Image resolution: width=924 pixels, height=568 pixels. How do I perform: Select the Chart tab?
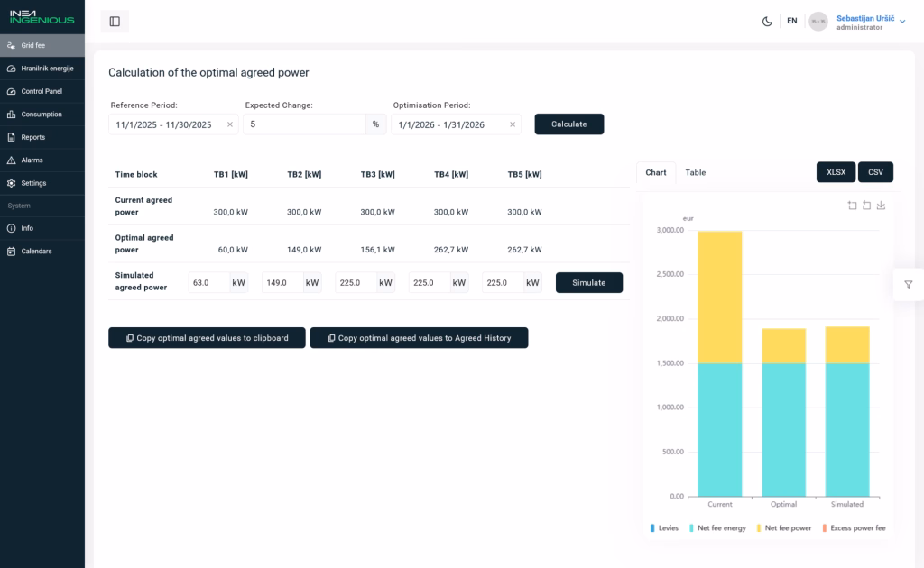(655, 172)
